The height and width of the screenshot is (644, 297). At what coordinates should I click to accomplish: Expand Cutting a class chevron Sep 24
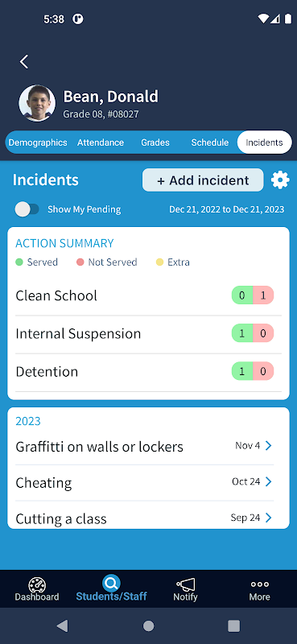pyautogui.click(x=268, y=518)
